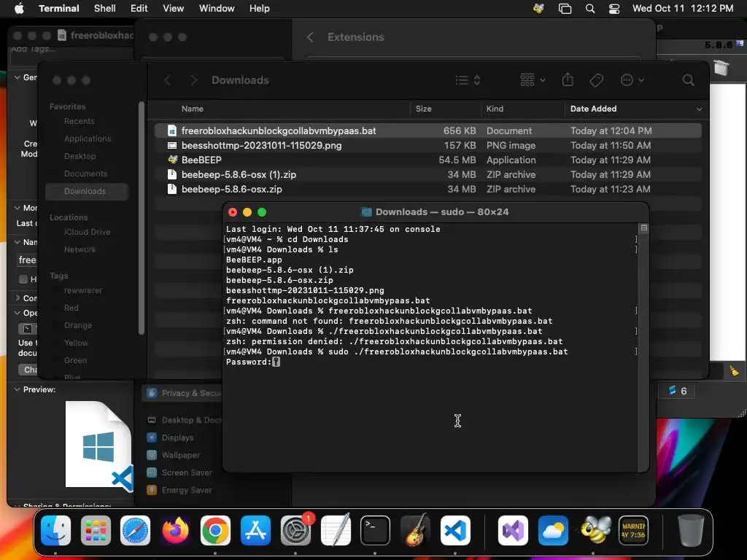Open the Finder list view switcher
Image resolution: width=747 pixels, height=560 pixels.
point(468,80)
